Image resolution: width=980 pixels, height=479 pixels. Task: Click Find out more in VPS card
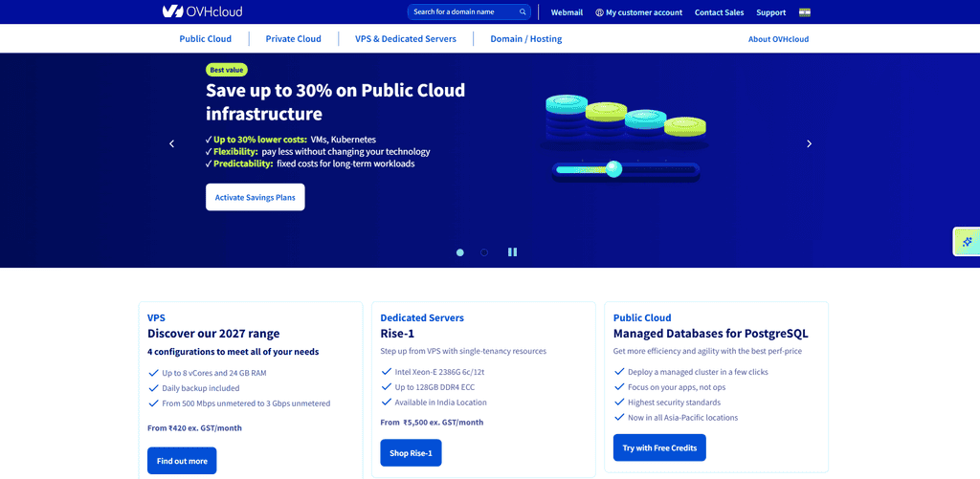(x=182, y=461)
